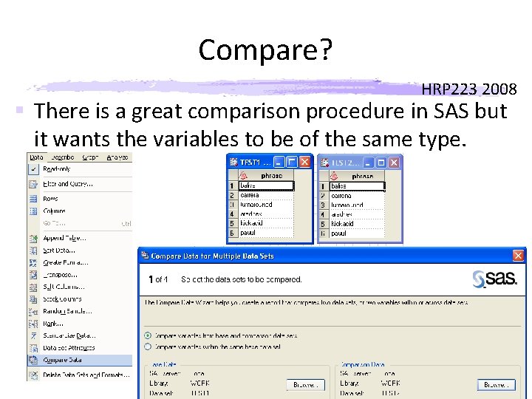The width and height of the screenshot is (532, 399).
Task: Click the TEST1 window title bar icon
Action: pos(233,162)
